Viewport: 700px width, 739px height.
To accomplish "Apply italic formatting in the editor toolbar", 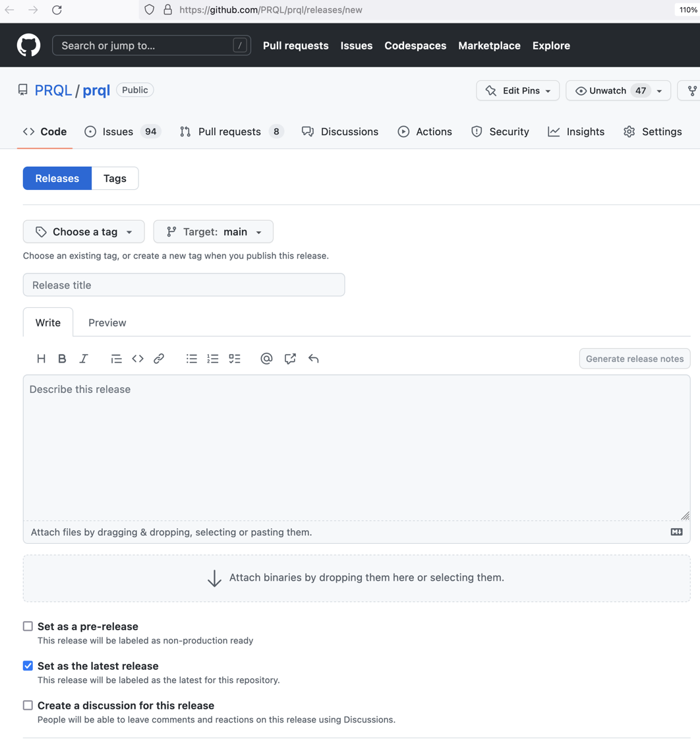I will tap(84, 359).
